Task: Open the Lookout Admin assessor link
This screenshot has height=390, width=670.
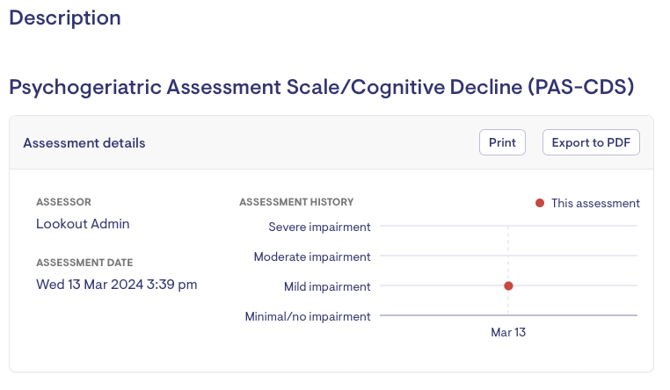Action: pos(83,224)
